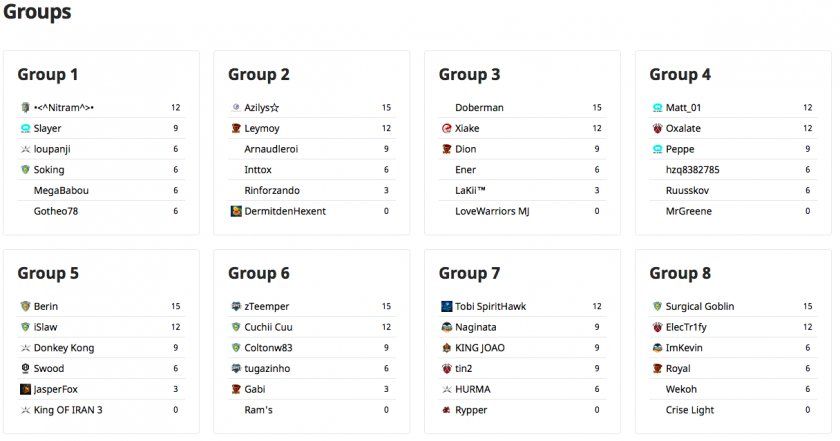The height and width of the screenshot is (441, 840).
Task: Click the Groups section heading
Action: 37,13
